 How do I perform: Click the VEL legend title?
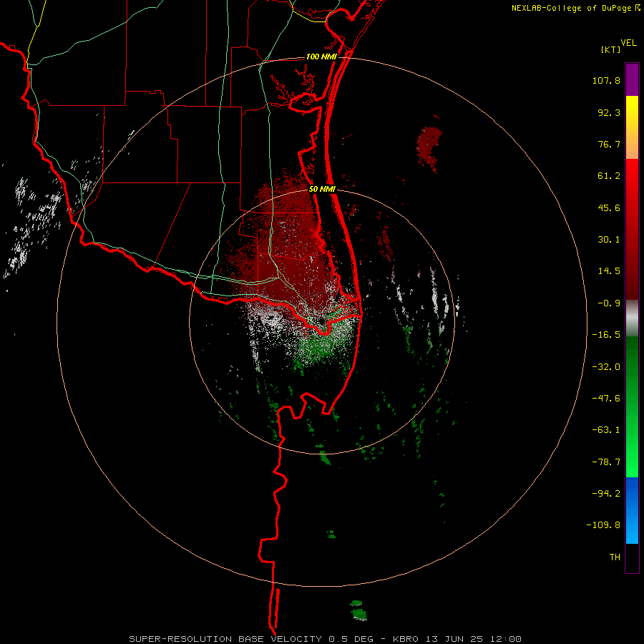pyautogui.click(x=628, y=42)
